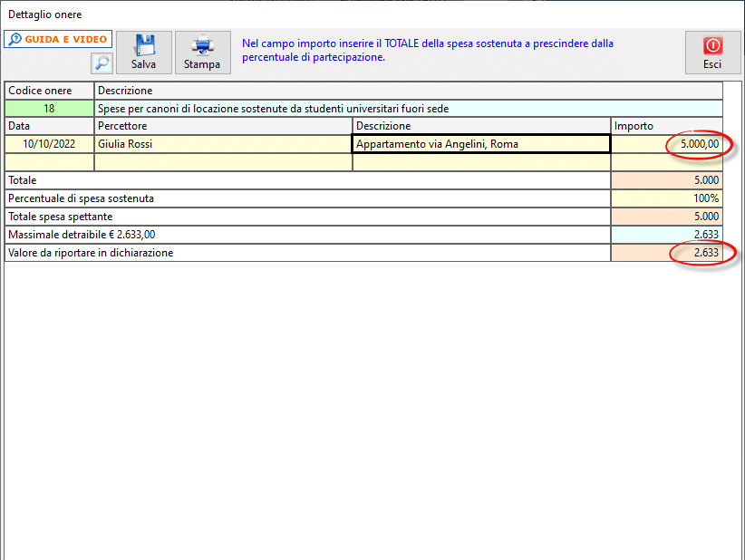
Task: Click the Percettore column header
Action: coord(223,126)
